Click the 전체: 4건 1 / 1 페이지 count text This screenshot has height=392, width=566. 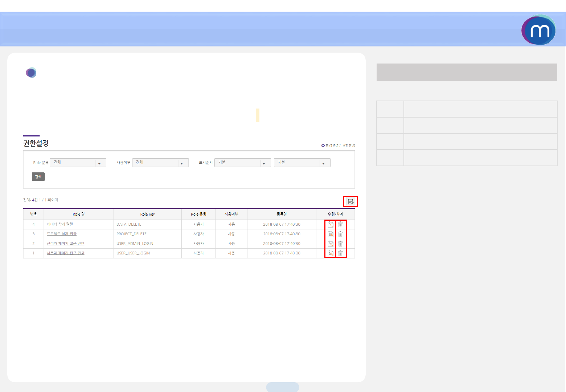[x=41, y=200]
